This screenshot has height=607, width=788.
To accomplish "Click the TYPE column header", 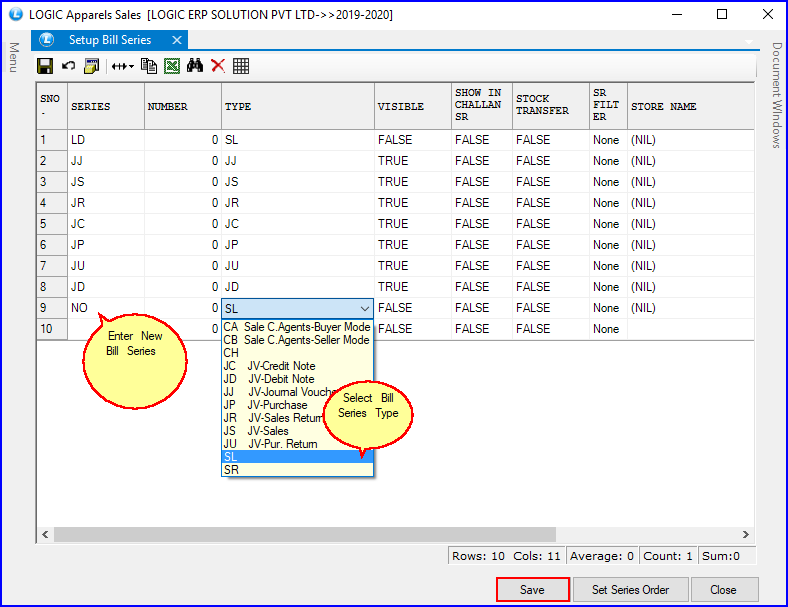I will coord(298,106).
